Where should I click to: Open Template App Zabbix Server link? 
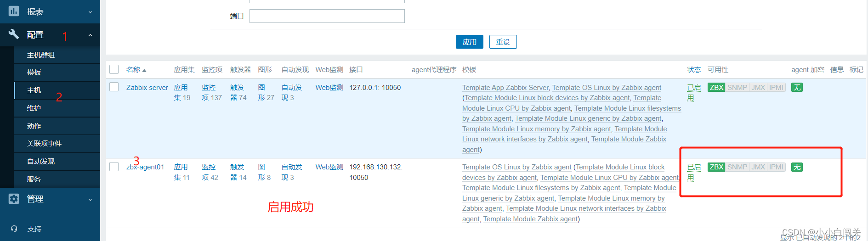(x=505, y=87)
